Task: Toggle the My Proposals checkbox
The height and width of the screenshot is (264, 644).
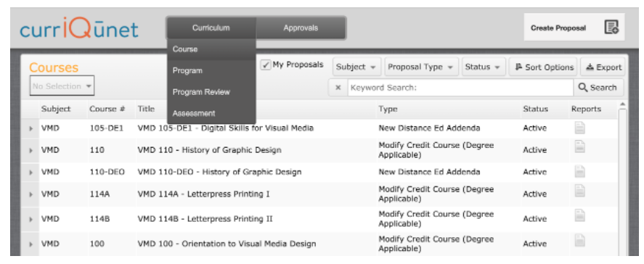Action: [266, 65]
